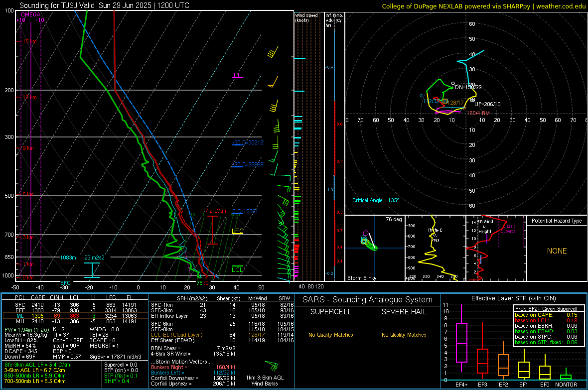Click the CAPE column header
The image size is (588, 390).
click(38, 297)
